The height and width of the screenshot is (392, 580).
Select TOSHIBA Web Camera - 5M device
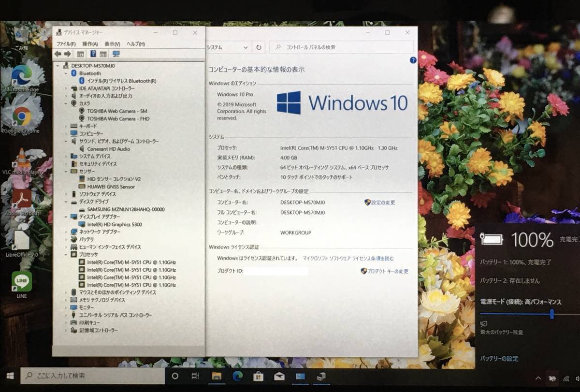pyautogui.click(x=117, y=111)
